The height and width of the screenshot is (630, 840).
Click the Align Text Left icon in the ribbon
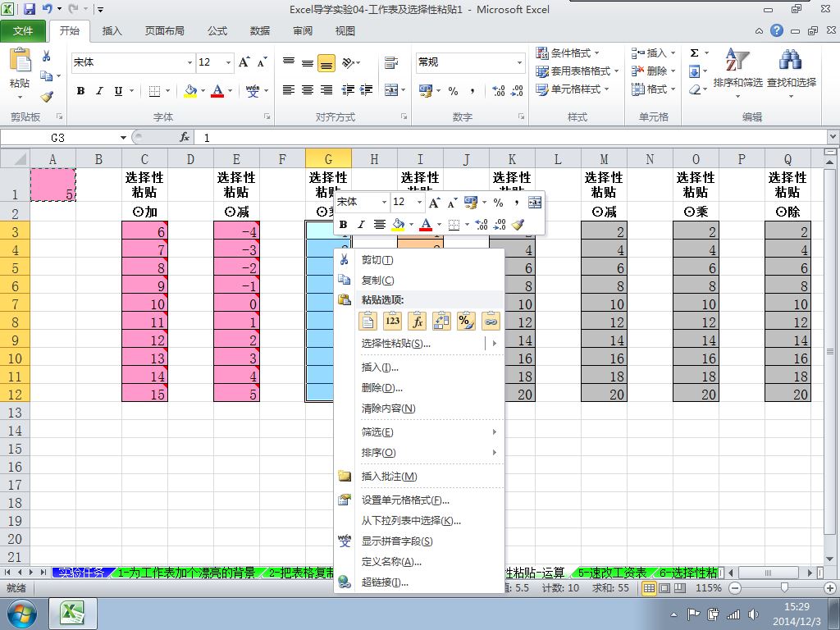(289, 90)
